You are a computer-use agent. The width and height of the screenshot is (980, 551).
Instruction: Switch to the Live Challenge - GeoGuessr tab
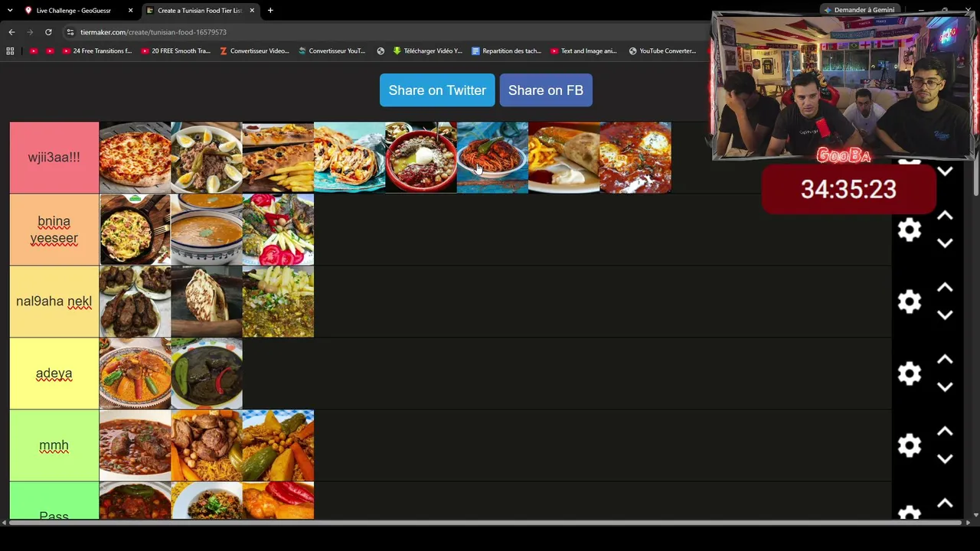pyautogui.click(x=74, y=11)
